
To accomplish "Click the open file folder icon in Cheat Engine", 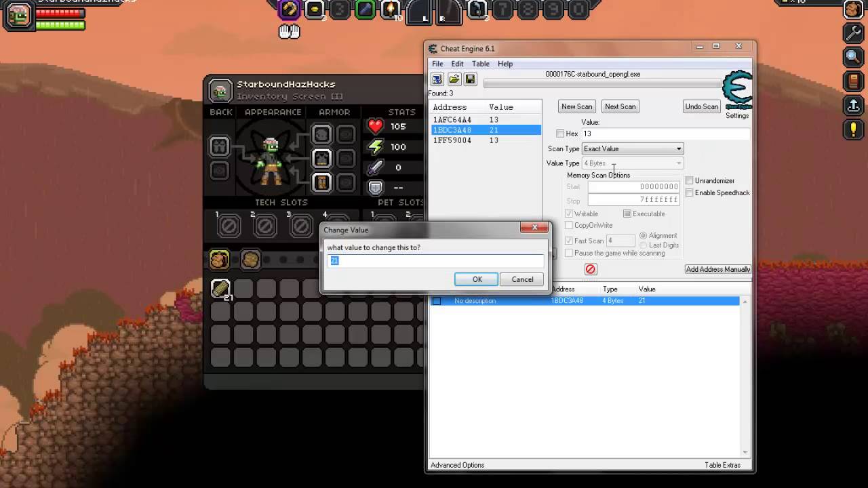I will point(454,79).
